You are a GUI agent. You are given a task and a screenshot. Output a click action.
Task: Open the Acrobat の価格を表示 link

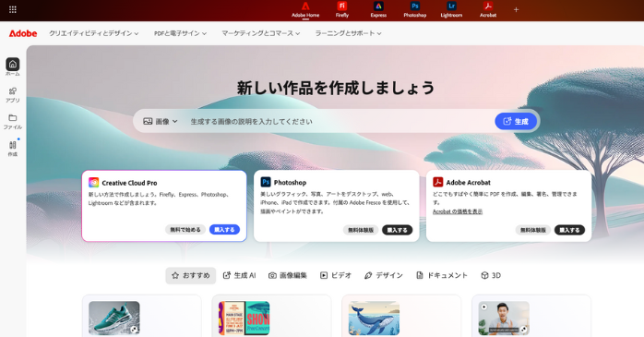click(458, 211)
